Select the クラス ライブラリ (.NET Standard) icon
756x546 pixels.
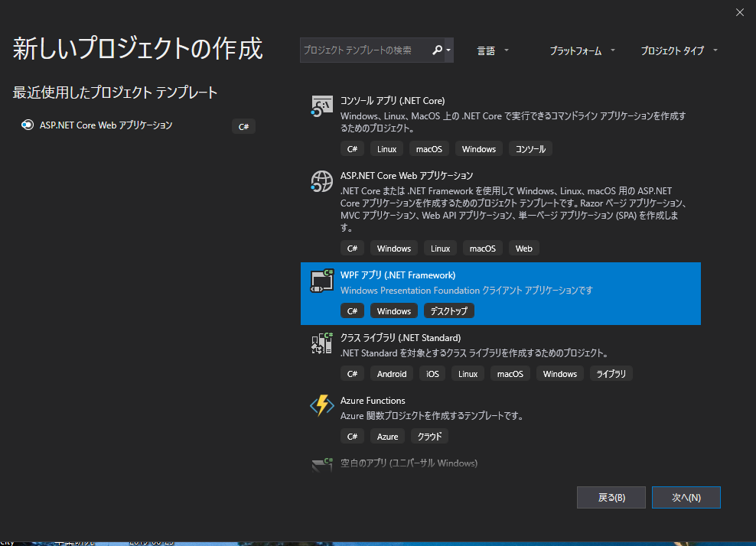[x=321, y=343]
